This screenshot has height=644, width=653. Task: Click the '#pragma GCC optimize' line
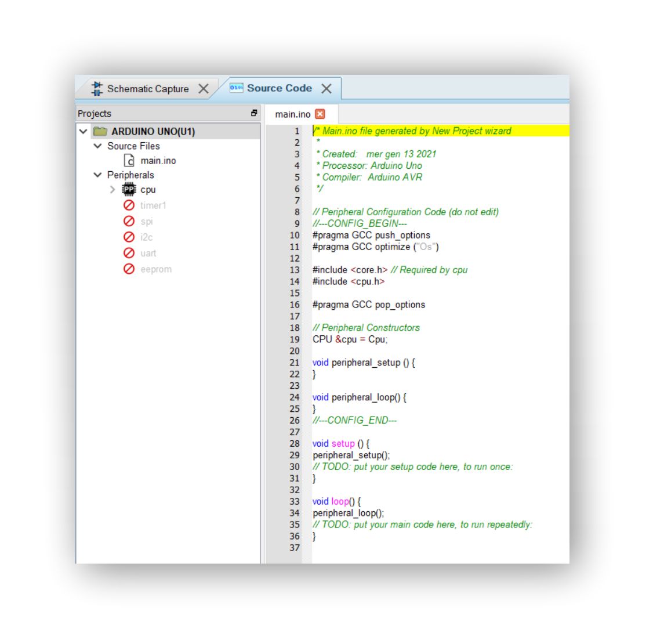(376, 247)
